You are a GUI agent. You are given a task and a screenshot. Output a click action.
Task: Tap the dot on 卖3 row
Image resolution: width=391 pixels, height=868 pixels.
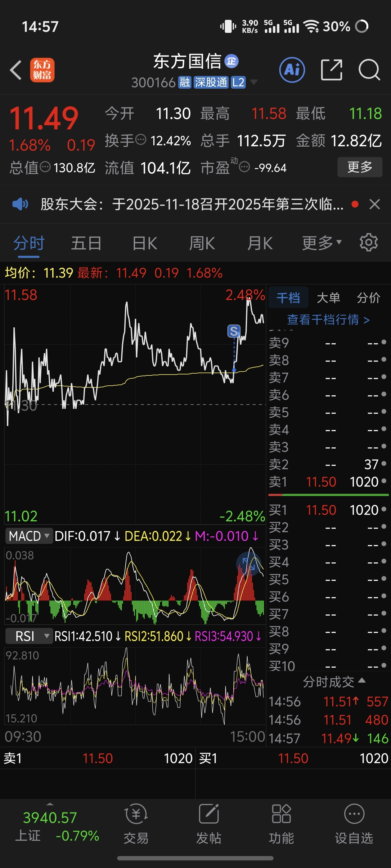pyautogui.click(x=384, y=446)
